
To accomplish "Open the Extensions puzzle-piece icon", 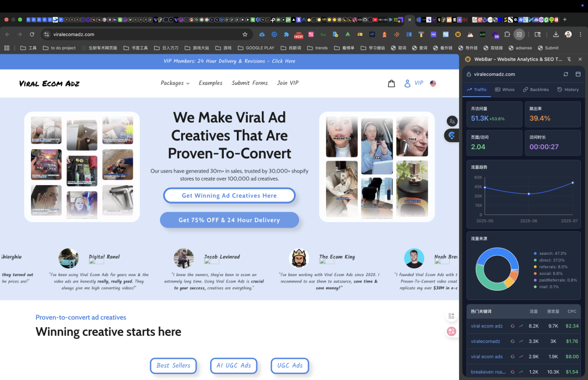I will [507, 34].
